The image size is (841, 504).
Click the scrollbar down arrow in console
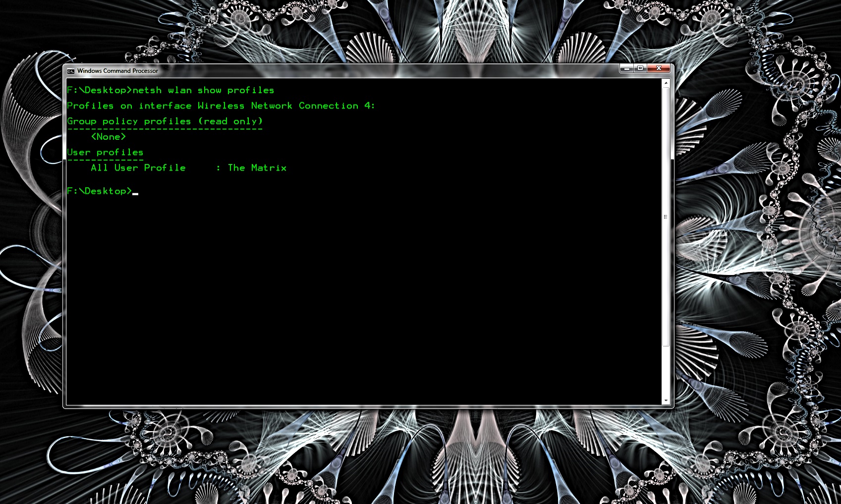(x=666, y=400)
